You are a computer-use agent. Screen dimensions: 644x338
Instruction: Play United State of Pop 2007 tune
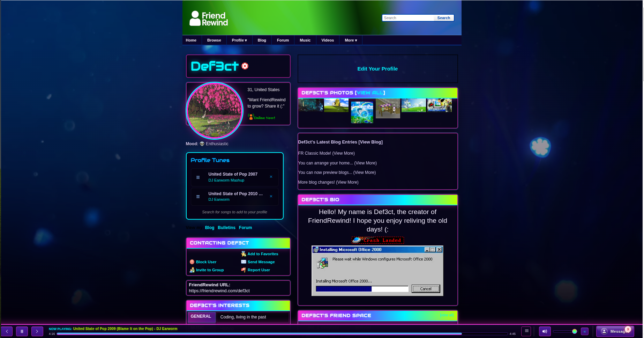[233, 174]
